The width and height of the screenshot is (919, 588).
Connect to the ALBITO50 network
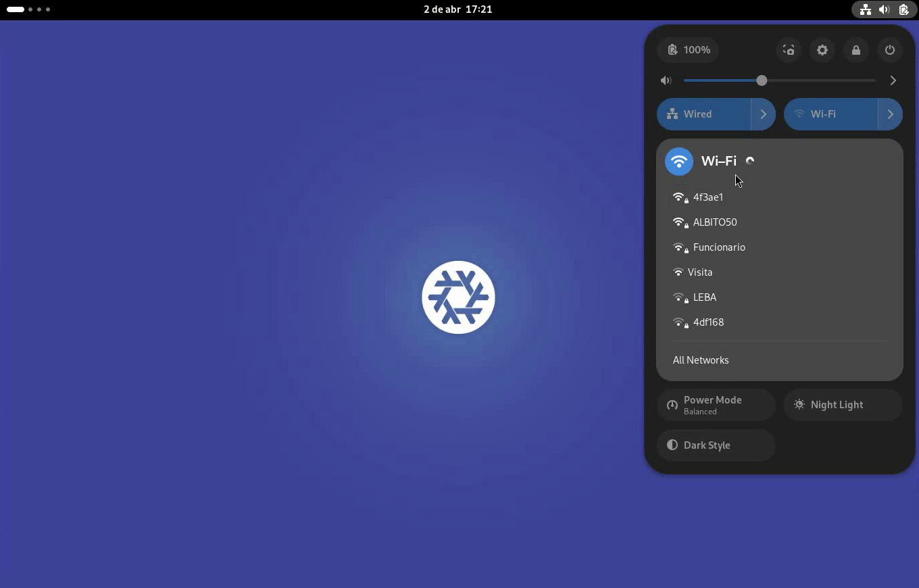pos(780,222)
